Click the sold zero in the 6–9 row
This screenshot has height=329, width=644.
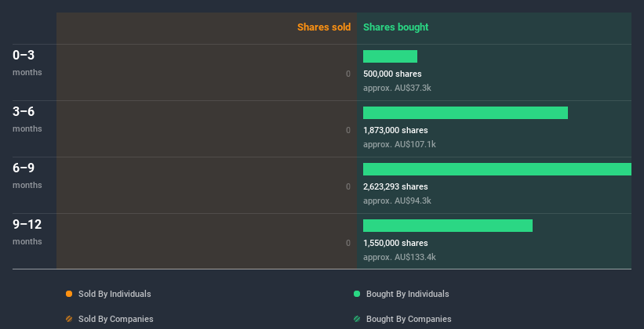click(x=348, y=186)
